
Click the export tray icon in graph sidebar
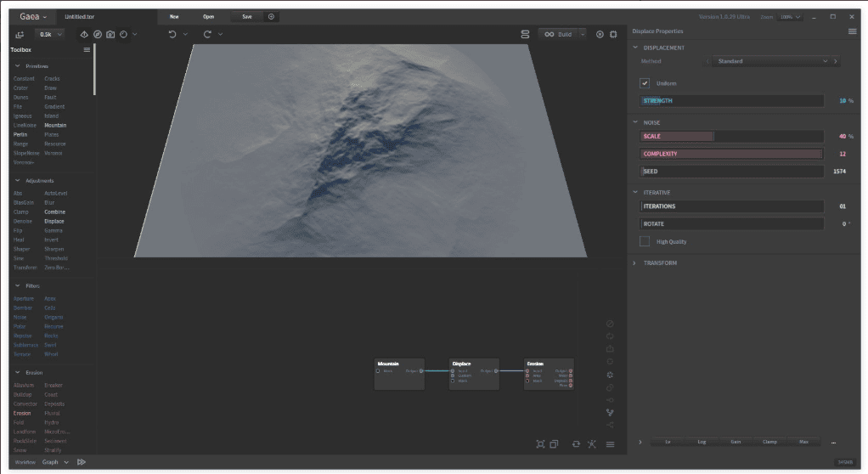pos(610,349)
